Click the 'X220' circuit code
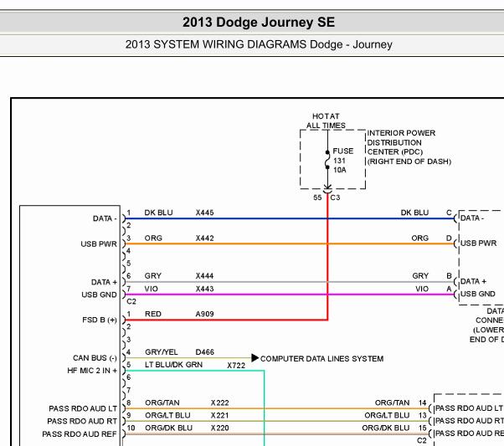Viewport: 504px width, 446px height. [x=220, y=428]
